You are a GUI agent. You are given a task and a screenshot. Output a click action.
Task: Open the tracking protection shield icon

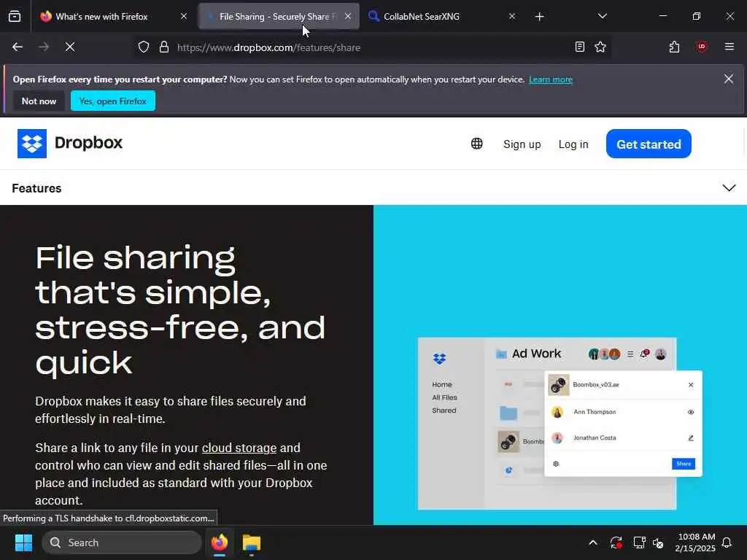(144, 47)
